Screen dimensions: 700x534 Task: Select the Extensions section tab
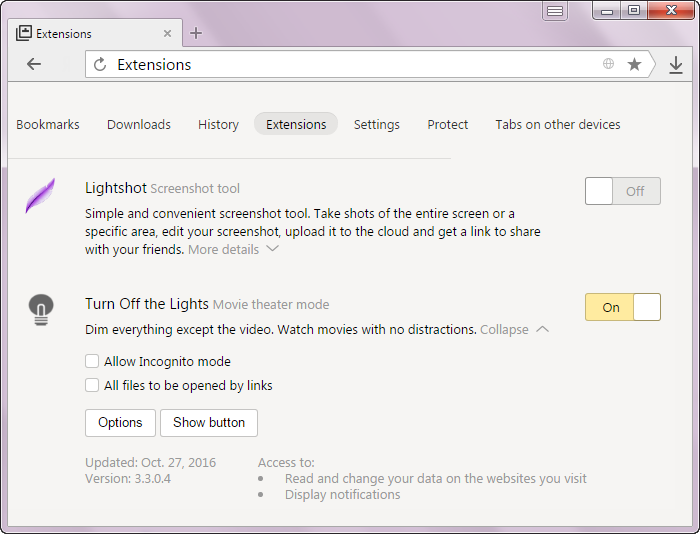(x=296, y=124)
